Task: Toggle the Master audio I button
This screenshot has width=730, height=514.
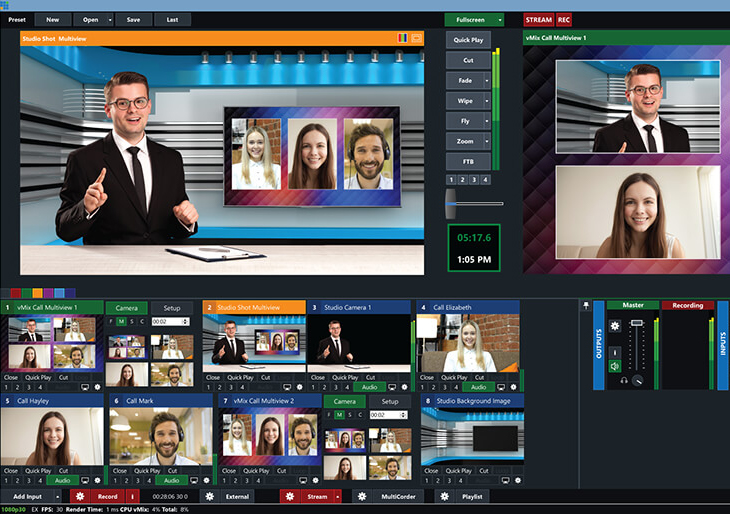Action: [615, 352]
